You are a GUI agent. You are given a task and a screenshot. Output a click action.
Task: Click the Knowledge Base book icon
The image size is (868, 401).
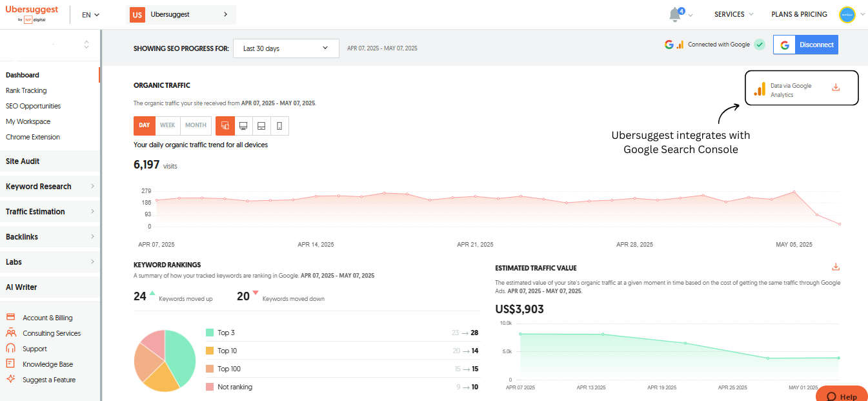coord(10,364)
